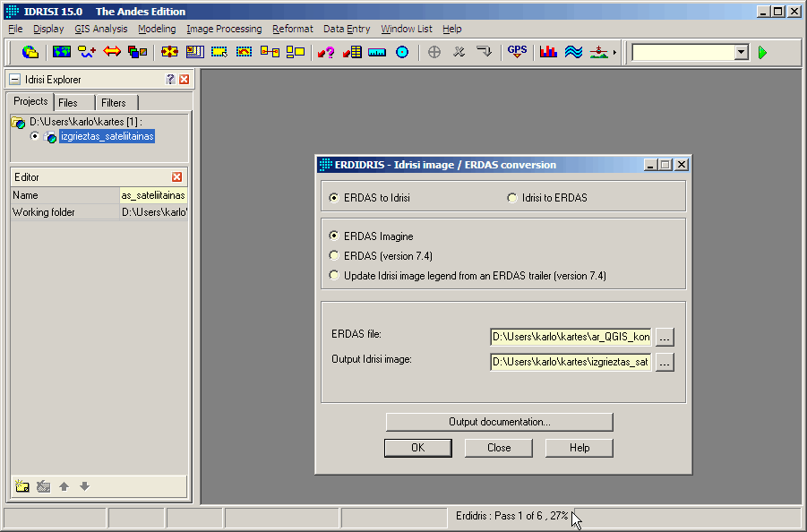Browse for the ERDAS file
807x532 pixels.
point(665,337)
